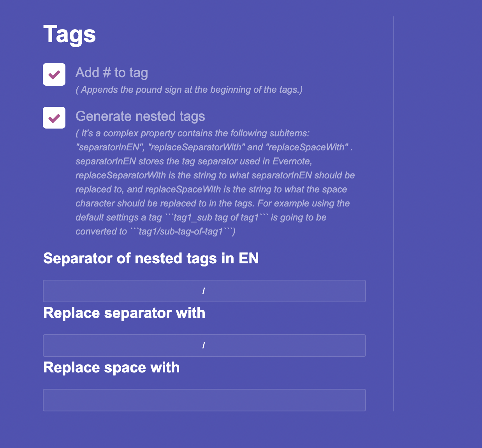Click the "Replace space with" heading
Viewport: 482px width, 448px height.
click(111, 367)
